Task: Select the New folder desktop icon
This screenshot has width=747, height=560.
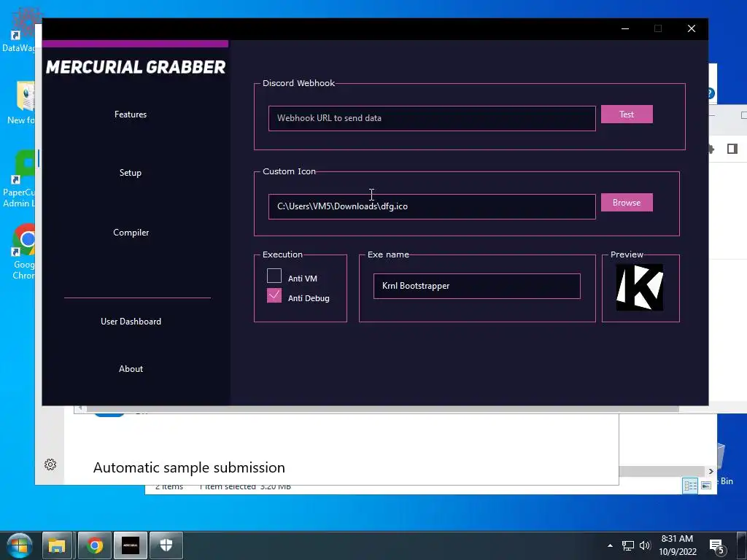Action: 21,102
